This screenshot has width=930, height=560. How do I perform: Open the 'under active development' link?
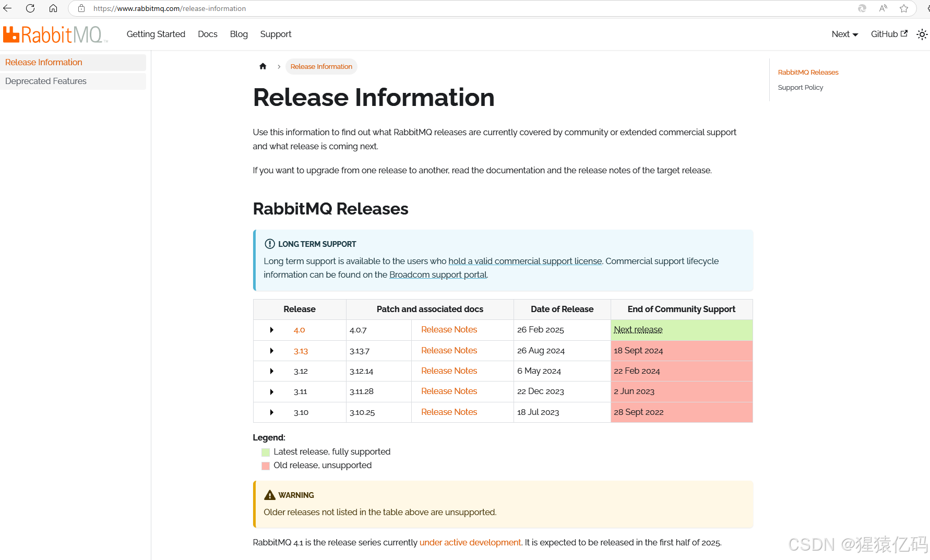[470, 542]
